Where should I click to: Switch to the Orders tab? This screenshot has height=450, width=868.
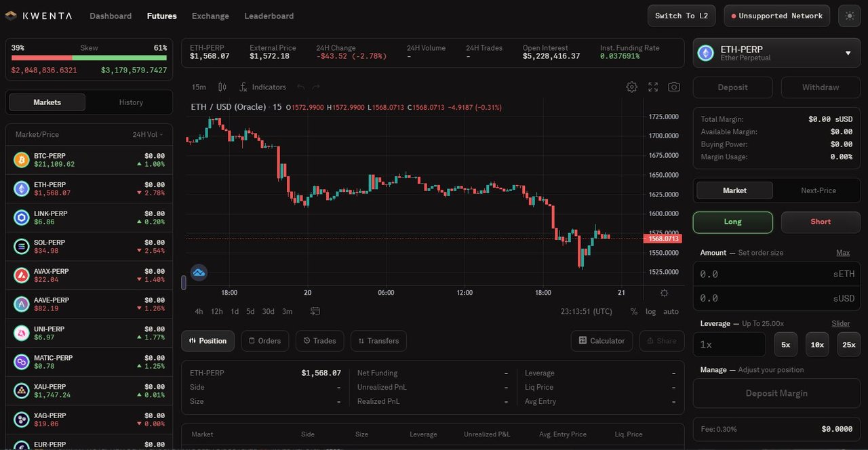click(265, 341)
